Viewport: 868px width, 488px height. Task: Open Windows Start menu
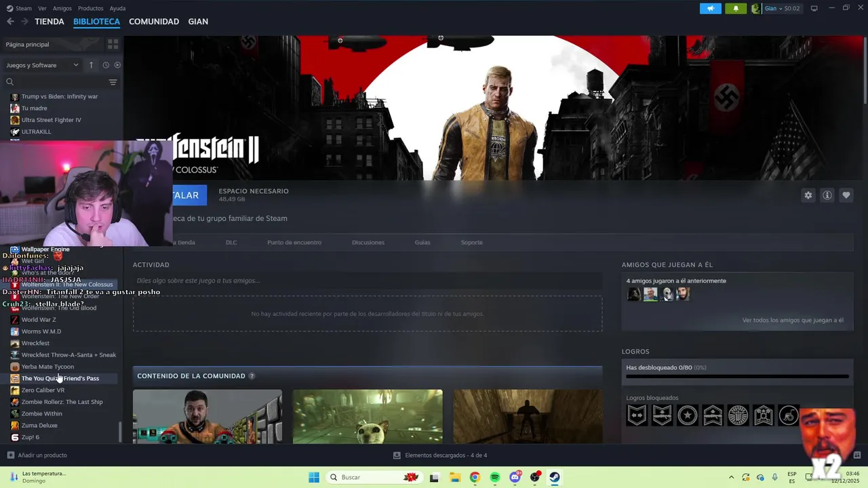pyautogui.click(x=314, y=477)
